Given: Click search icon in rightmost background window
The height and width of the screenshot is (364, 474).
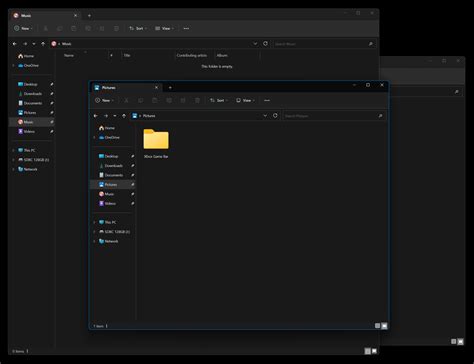Looking at the screenshot, I should [x=457, y=92].
